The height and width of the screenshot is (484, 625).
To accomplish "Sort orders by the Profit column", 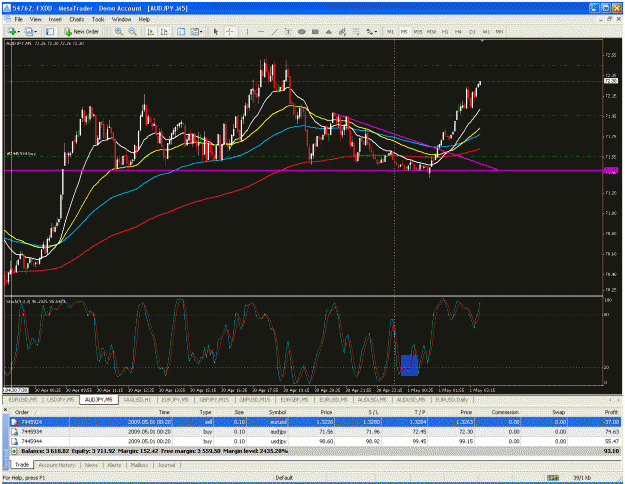I will click(x=611, y=412).
